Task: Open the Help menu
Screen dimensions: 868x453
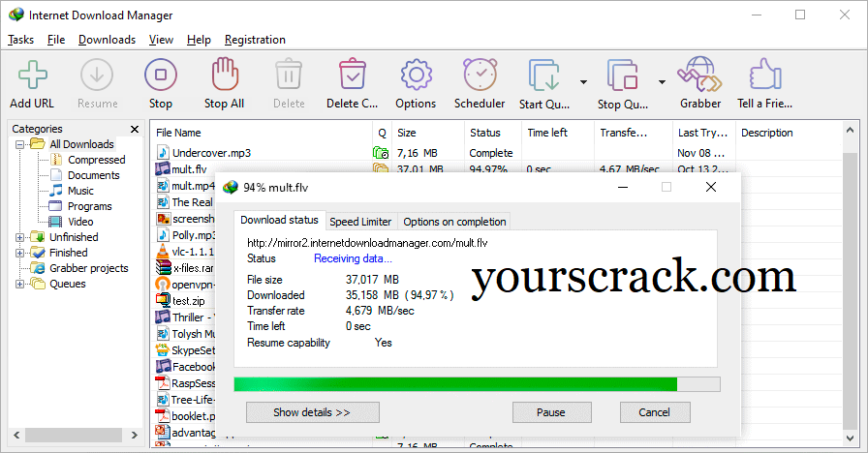Action: 199,40
